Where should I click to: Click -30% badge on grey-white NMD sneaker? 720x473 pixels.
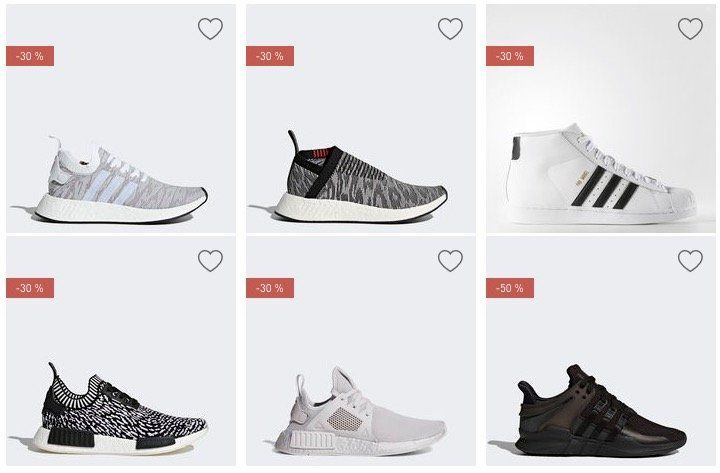pyautogui.click(x=30, y=56)
